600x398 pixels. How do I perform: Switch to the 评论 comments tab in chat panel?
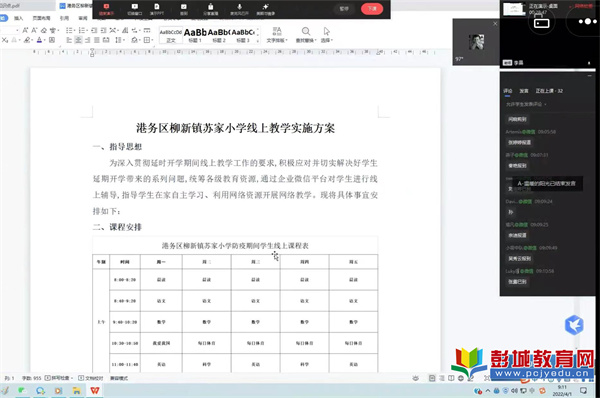507,91
